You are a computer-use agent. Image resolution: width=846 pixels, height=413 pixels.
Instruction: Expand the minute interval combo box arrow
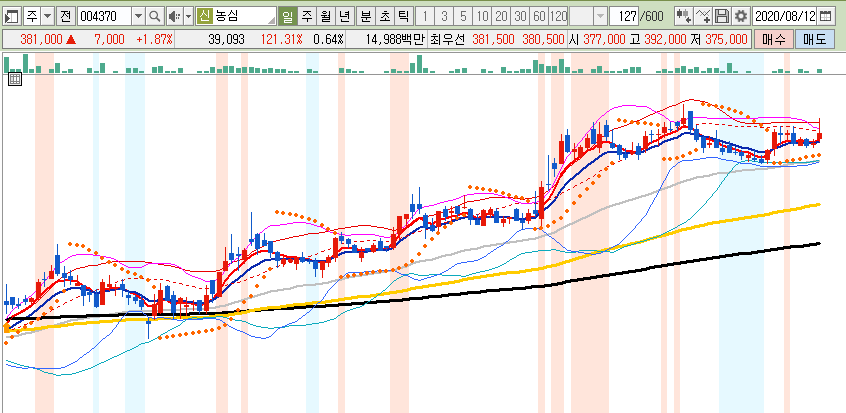pyautogui.click(x=600, y=16)
